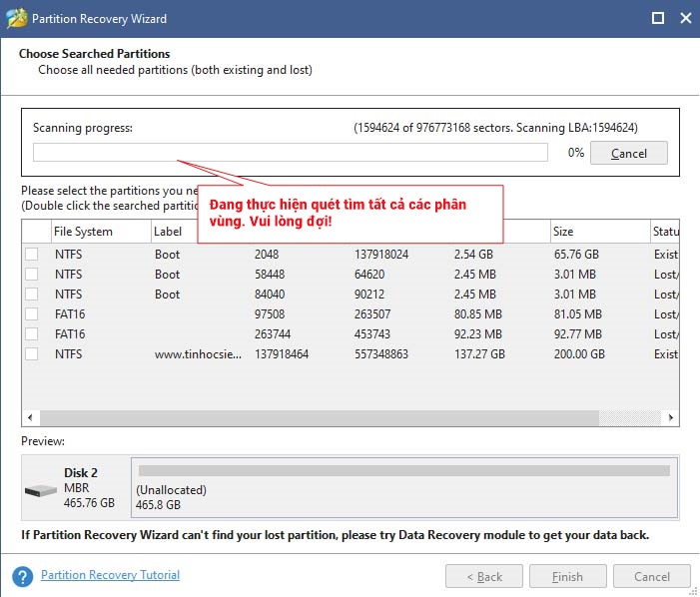
Task: Click the bottom Cancel button of wizard
Action: tap(652, 576)
